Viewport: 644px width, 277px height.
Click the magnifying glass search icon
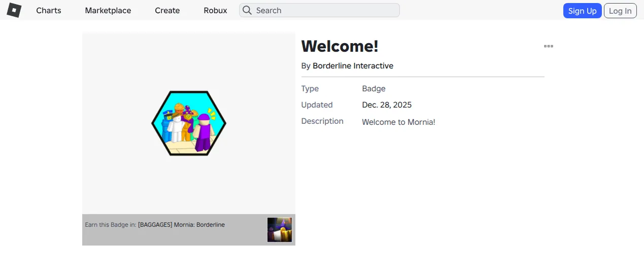(x=247, y=10)
